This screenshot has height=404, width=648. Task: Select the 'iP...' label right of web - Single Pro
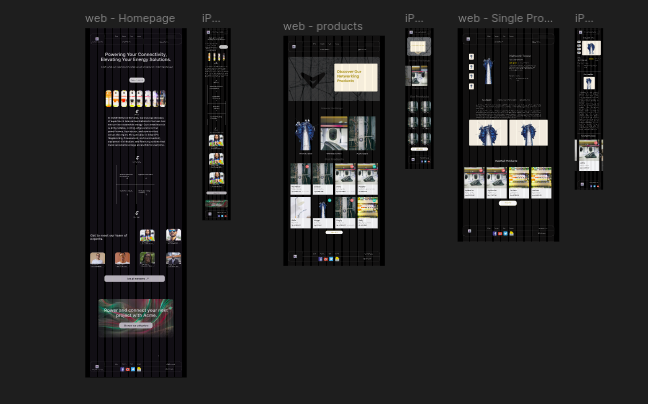584,18
